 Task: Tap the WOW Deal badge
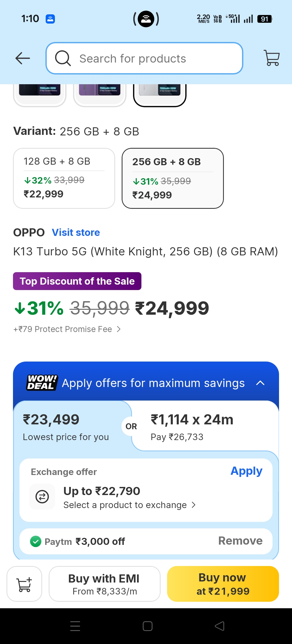42,383
